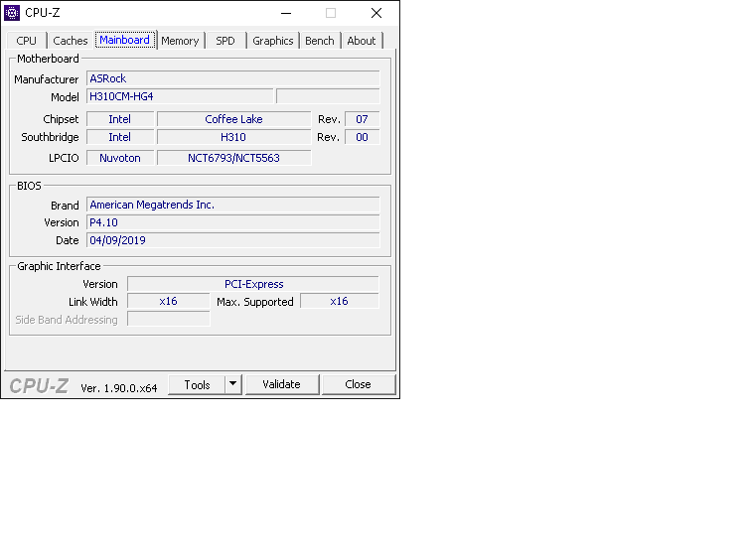Click the Southbridge vendor Intel value
Screen dimensions: 747x560
[x=120, y=137]
